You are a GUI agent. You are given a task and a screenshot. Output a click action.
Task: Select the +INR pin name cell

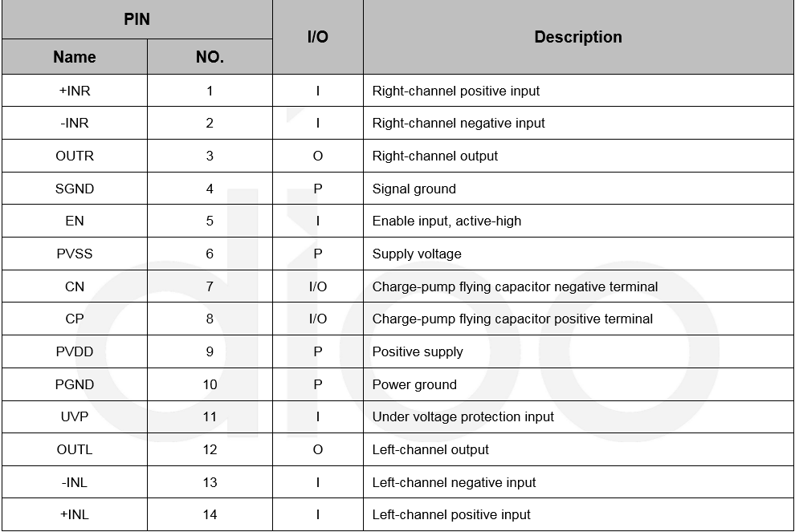(75, 91)
